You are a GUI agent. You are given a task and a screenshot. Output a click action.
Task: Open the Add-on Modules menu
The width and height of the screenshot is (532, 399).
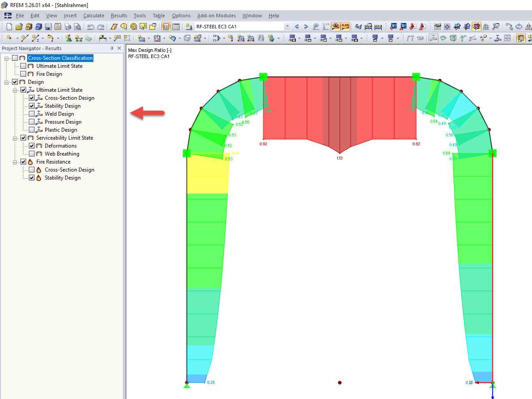216,16
